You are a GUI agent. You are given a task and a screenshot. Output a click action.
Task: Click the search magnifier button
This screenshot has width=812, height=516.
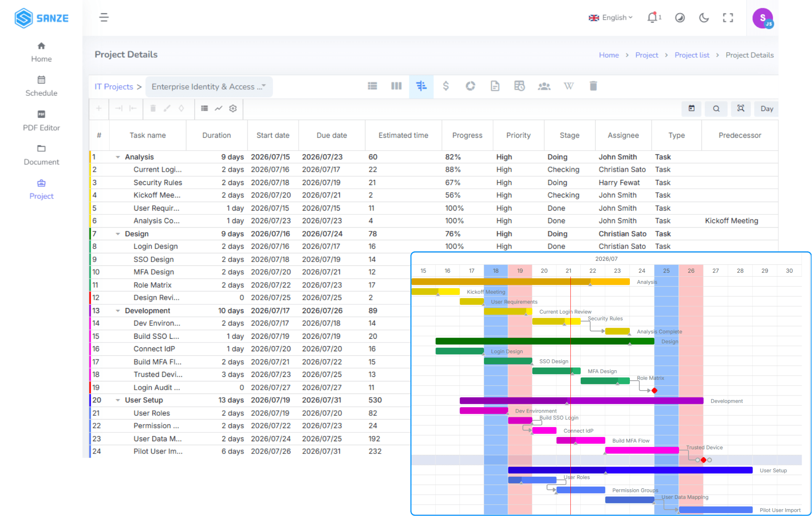pyautogui.click(x=716, y=109)
